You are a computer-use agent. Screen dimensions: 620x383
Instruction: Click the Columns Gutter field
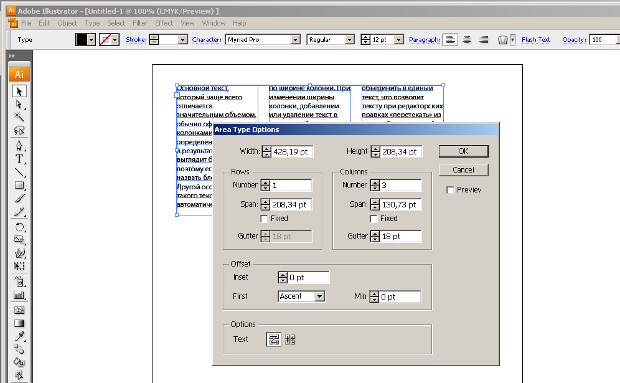coord(400,236)
